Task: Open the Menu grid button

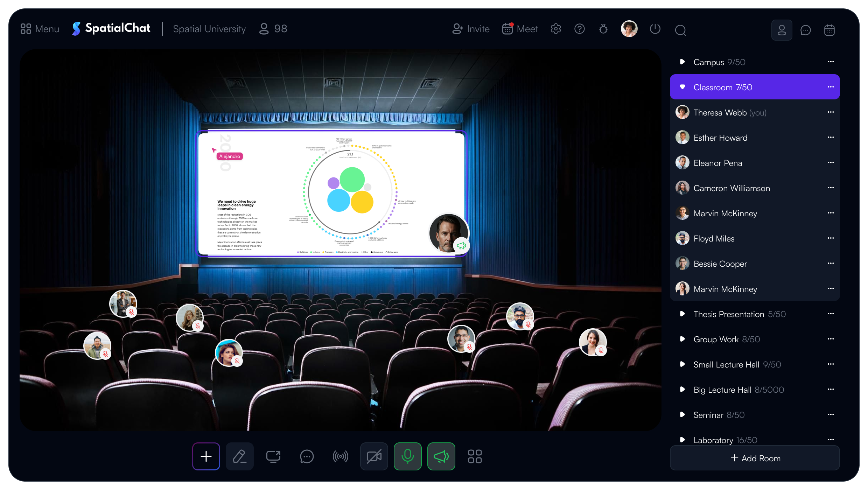Action: [x=40, y=29]
